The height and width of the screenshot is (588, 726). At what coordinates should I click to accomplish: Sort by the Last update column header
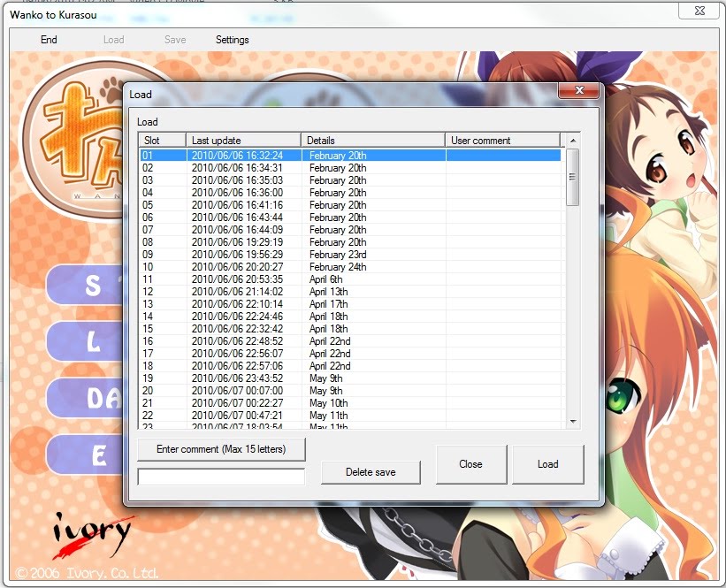243,141
